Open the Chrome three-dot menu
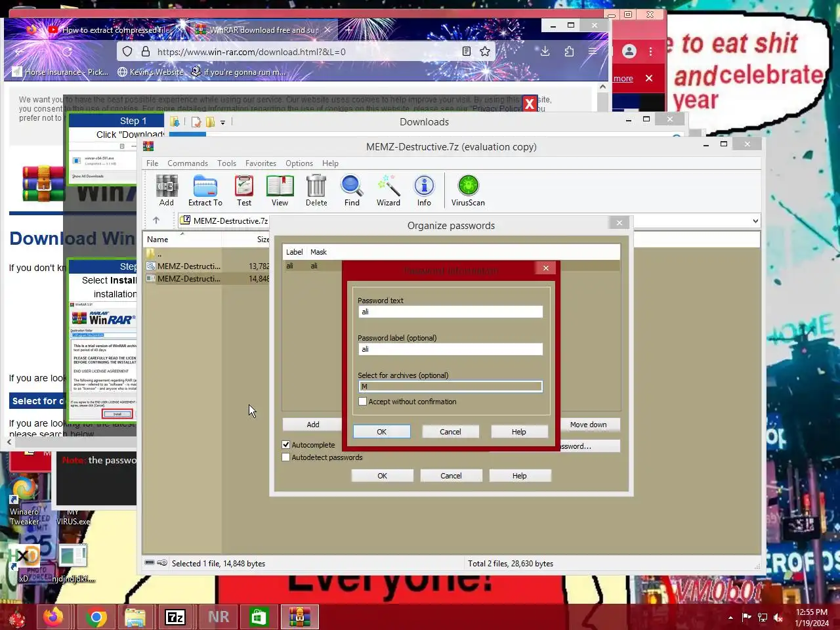Image resolution: width=840 pixels, height=630 pixels. pos(650,51)
